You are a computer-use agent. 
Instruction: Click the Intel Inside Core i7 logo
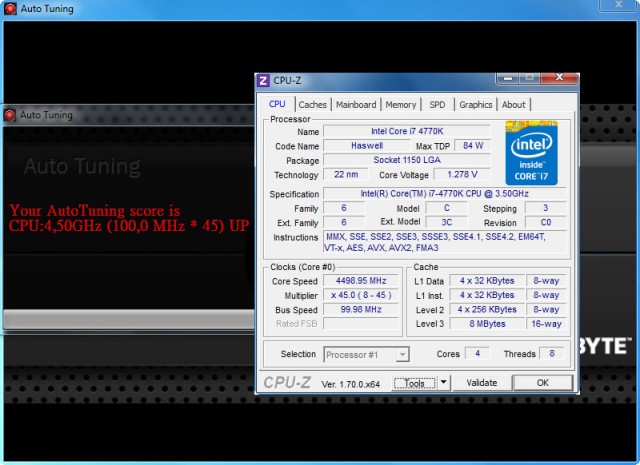pyautogui.click(x=531, y=153)
